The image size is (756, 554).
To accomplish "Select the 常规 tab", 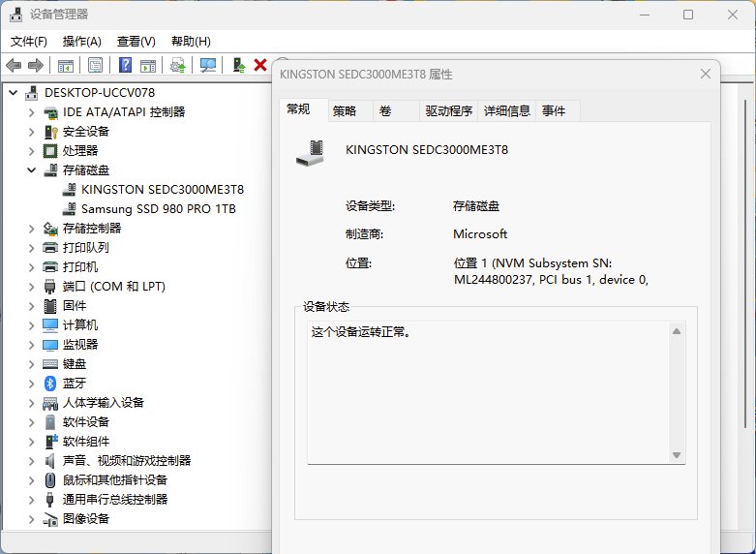I will point(304,109).
